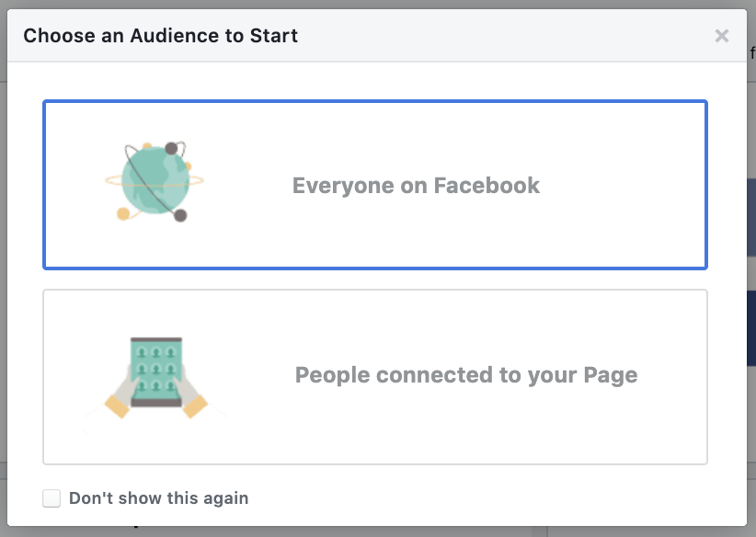Click the Choose an Audience to Start title

[160, 36]
